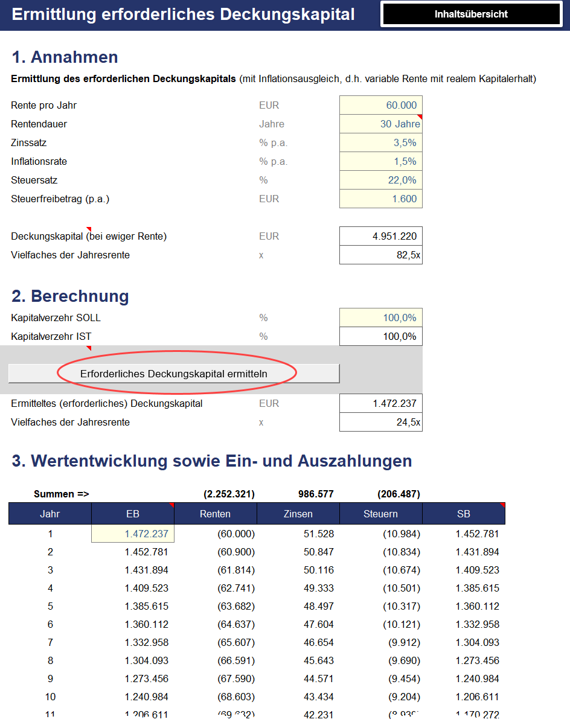Click the EB column header
This screenshot has width=570, height=728.
pyautogui.click(x=133, y=514)
